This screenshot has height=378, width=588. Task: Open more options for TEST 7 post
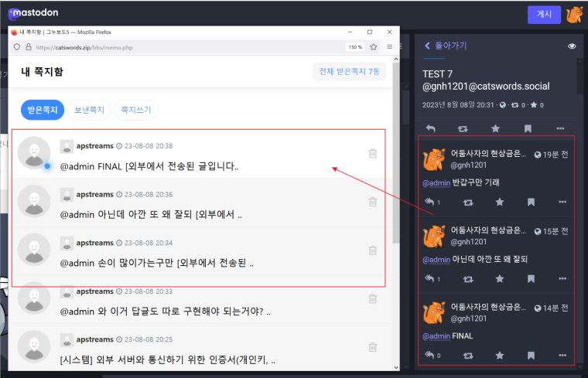pyautogui.click(x=560, y=128)
